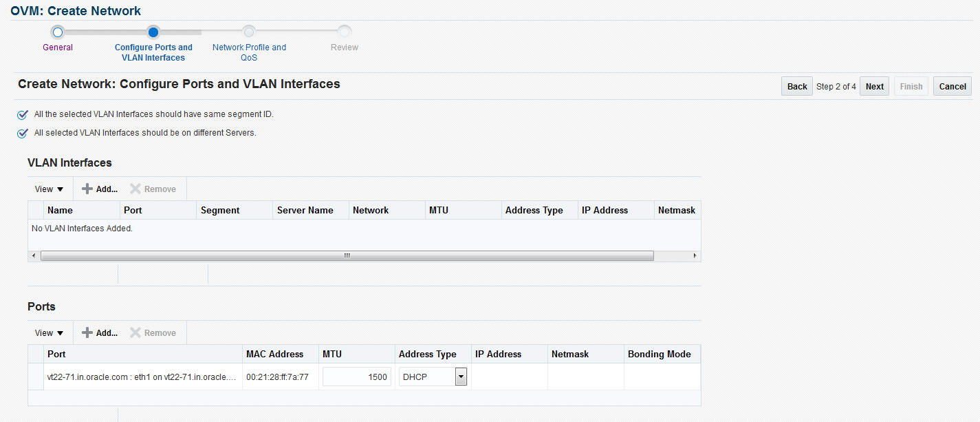Open the View menu in Ports section
The height and width of the screenshot is (422, 980).
50,333
